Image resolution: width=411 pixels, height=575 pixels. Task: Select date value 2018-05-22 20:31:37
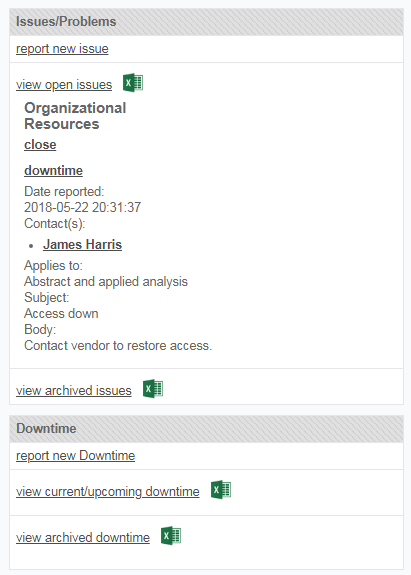click(x=82, y=208)
